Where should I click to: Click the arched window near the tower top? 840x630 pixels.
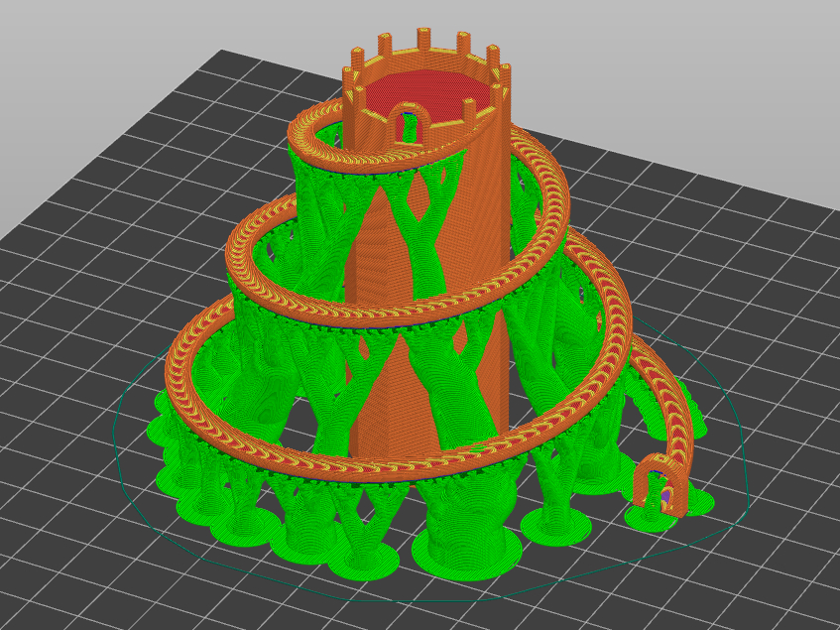click(408, 124)
